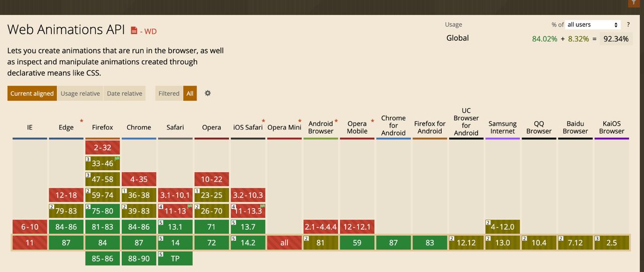Select the Firefox 59-74 cell

tap(103, 195)
